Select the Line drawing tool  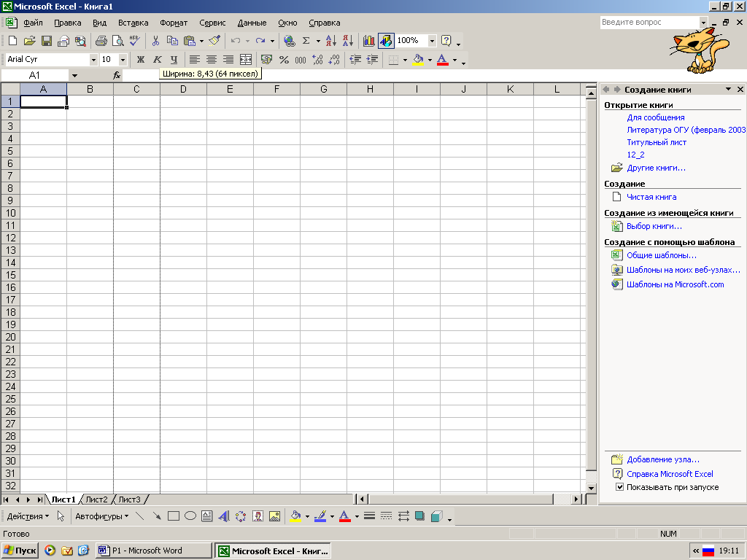click(x=139, y=516)
